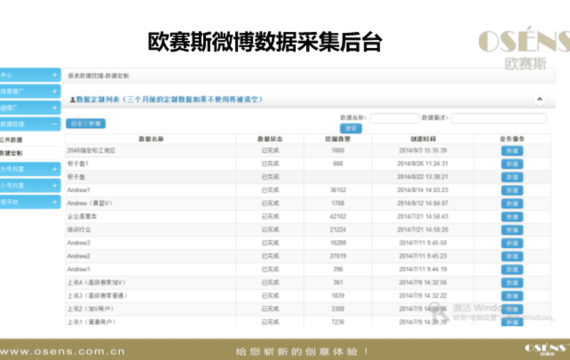Click the quantity cell 16288

tap(338, 243)
